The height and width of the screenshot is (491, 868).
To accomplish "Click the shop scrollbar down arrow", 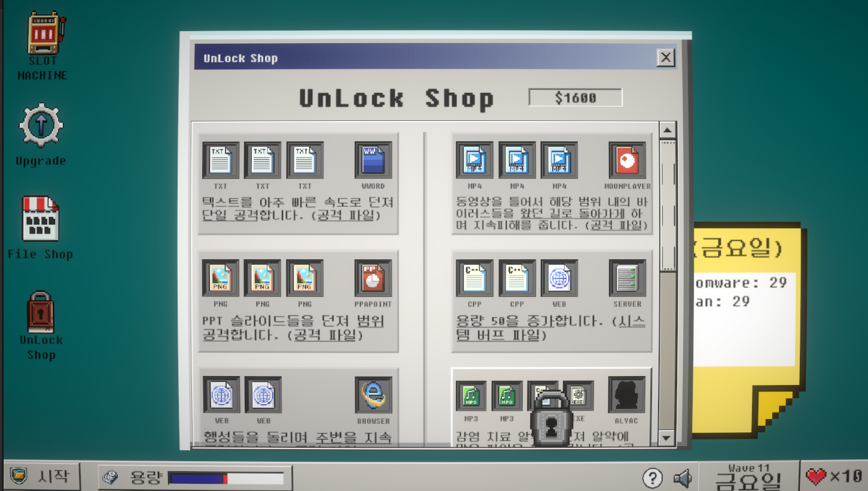I will [x=667, y=438].
